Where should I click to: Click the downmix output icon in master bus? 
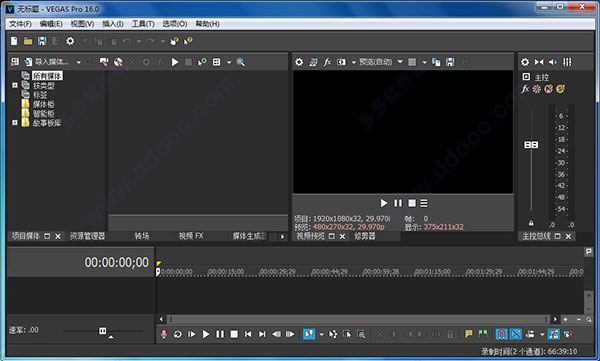(539, 62)
